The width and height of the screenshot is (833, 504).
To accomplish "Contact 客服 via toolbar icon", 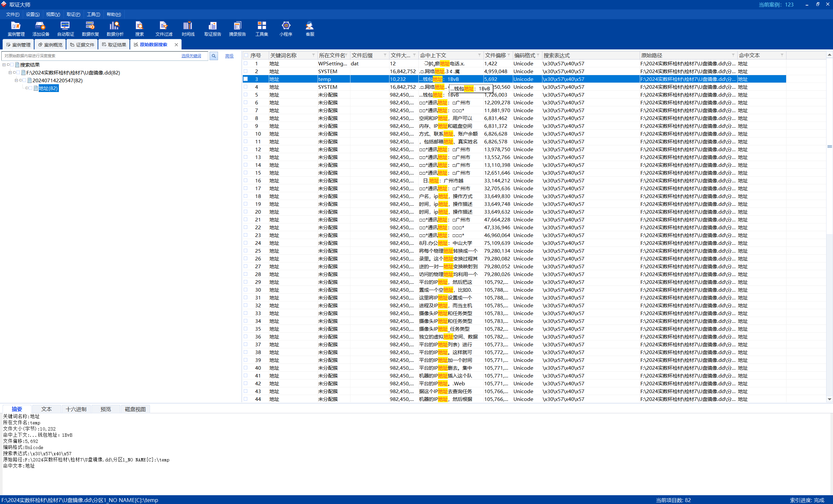I will click(310, 29).
